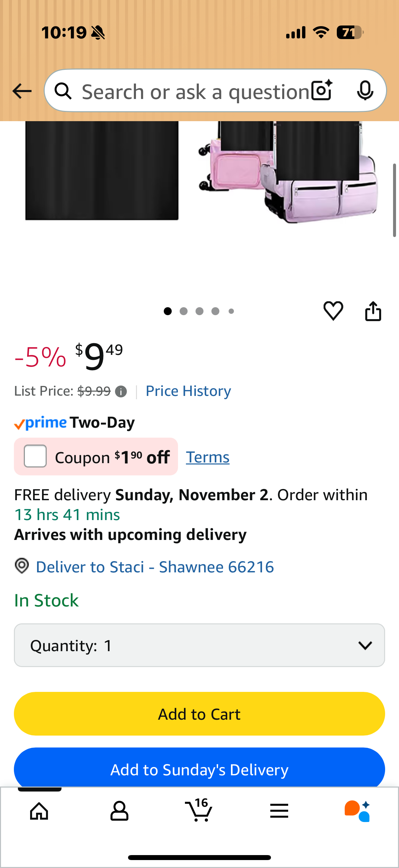Start voice search with microphone
Image resolution: width=399 pixels, height=868 pixels.
[x=365, y=91]
